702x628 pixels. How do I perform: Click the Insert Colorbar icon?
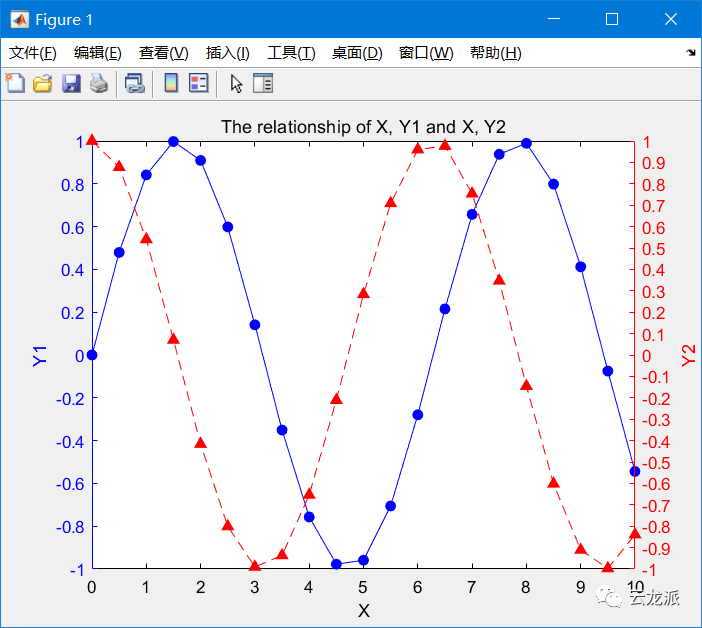[171, 83]
